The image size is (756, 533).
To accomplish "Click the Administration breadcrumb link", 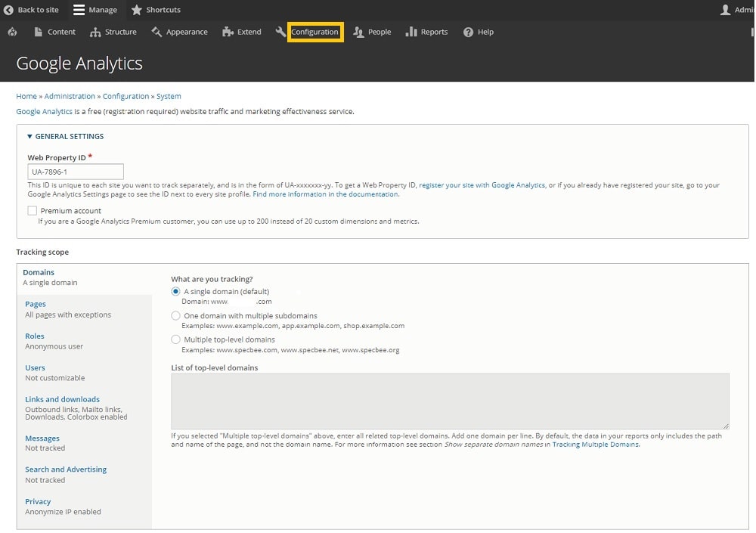I will click(x=70, y=96).
